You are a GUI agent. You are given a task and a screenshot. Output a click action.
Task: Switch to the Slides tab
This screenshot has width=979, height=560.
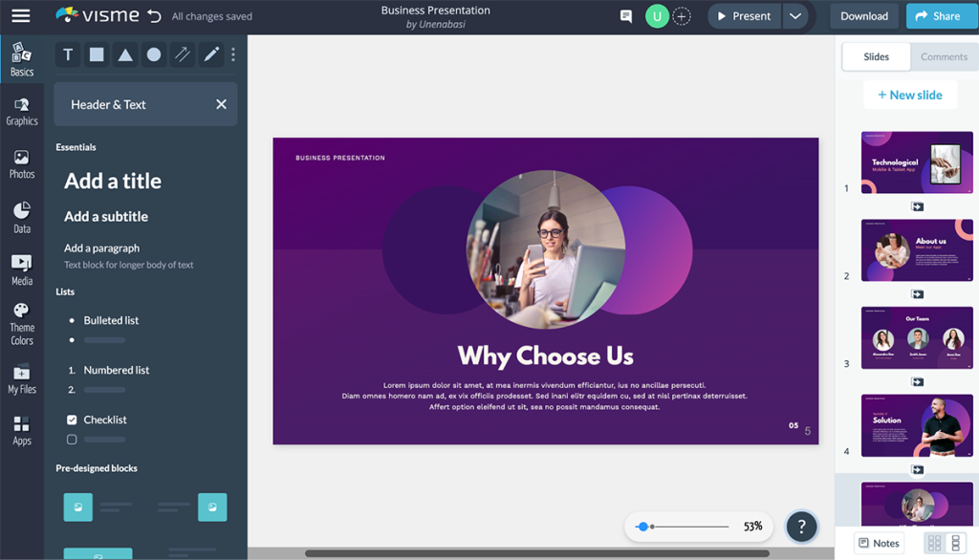click(875, 56)
